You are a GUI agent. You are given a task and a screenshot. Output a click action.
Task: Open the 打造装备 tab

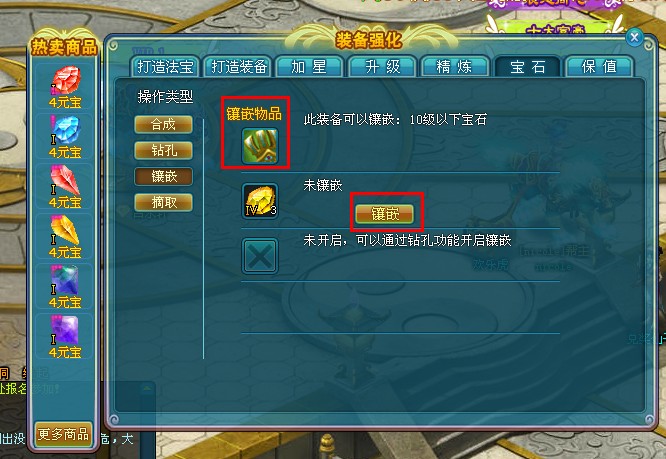[x=239, y=67]
